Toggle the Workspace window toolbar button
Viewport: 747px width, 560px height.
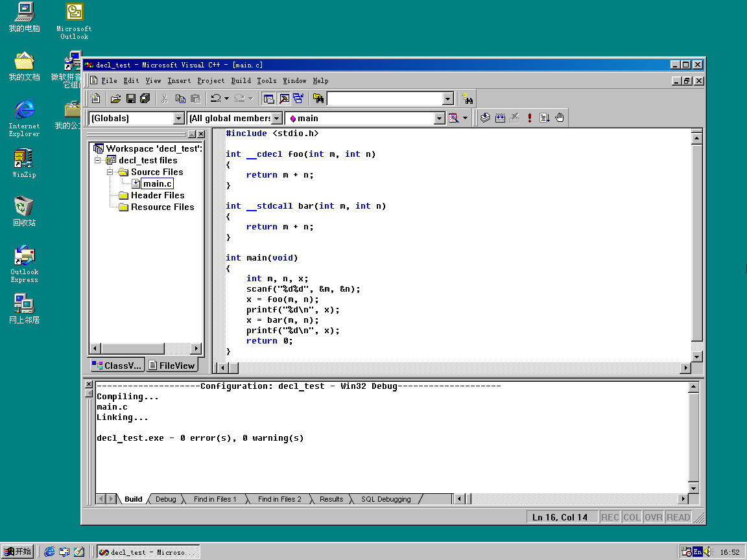[268, 99]
